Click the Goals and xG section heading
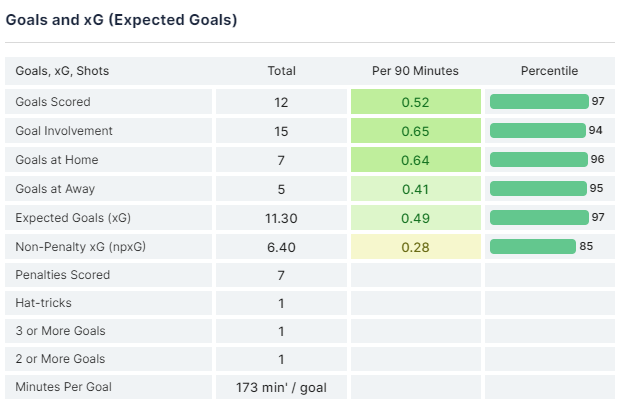Image resolution: width=622 pixels, height=409 pixels. tap(121, 20)
